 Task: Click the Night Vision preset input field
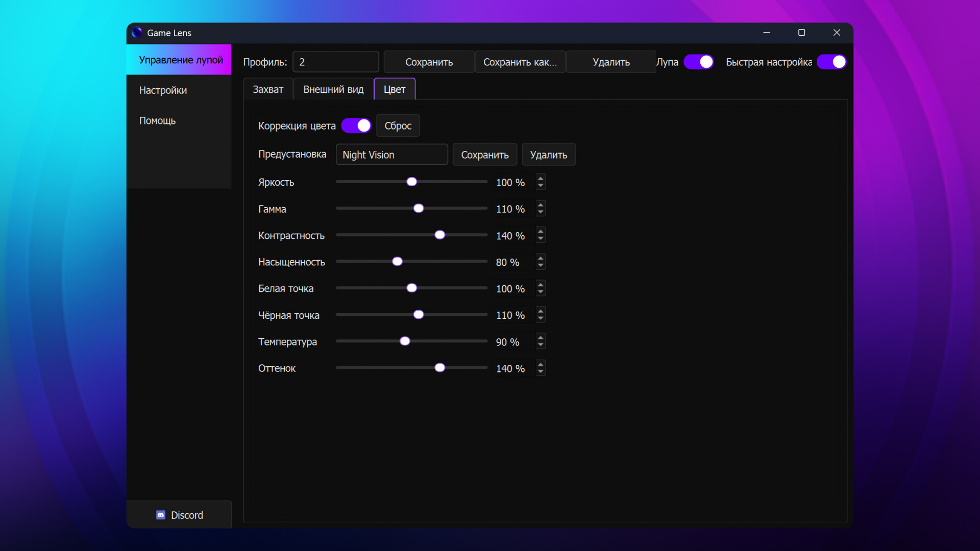pyautogui.click(x=391, y=155)
